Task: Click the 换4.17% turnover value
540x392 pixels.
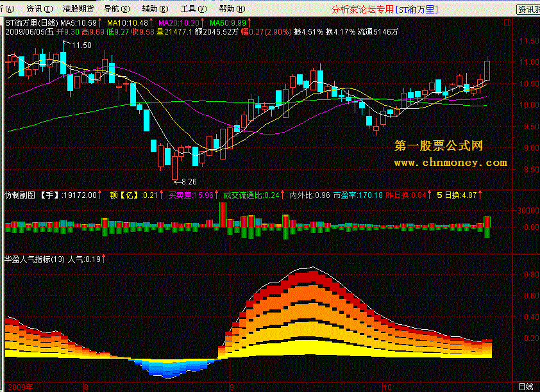Action: 341,32
